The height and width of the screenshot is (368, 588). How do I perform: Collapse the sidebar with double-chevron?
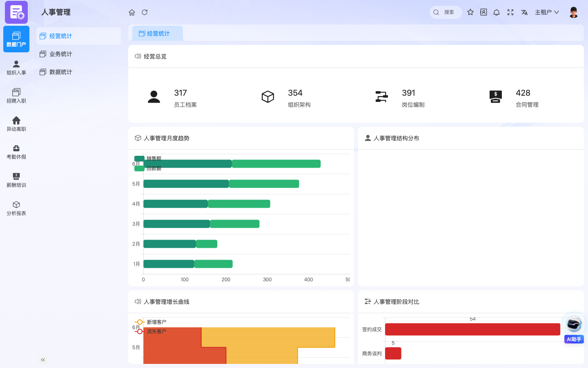coord(43,360)
